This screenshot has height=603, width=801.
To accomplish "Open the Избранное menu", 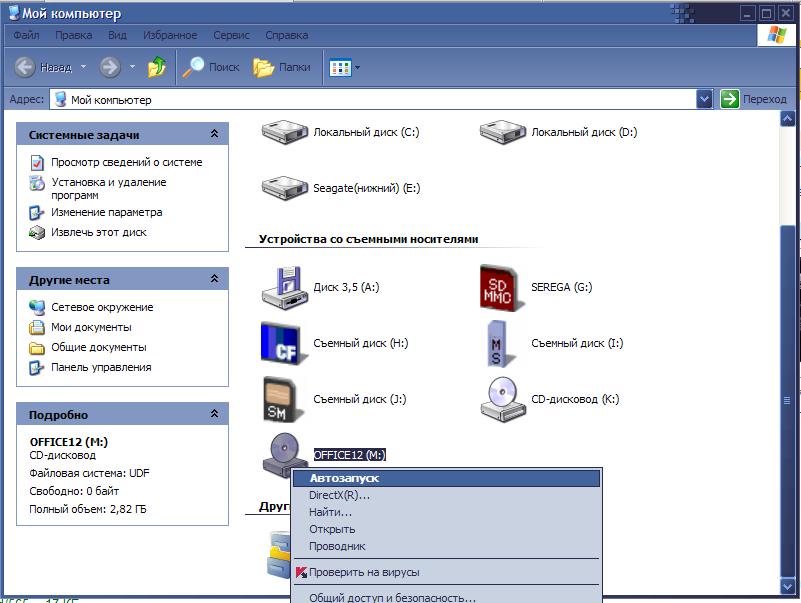I will 170,35.
